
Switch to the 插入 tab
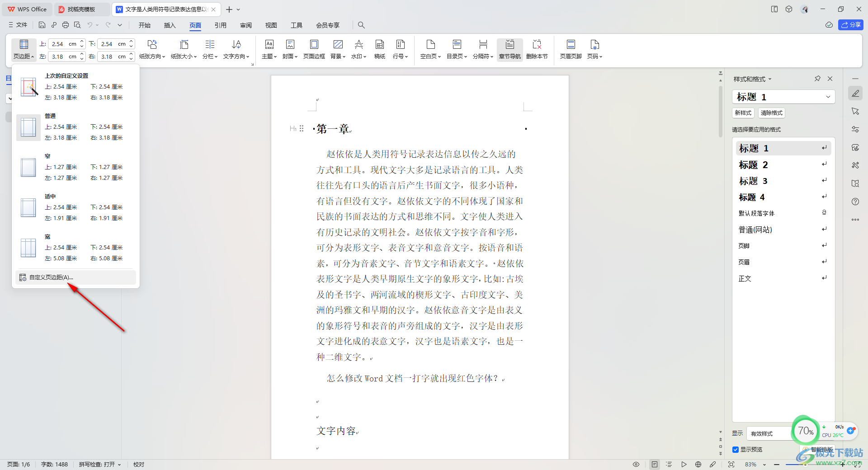(x=170, y=25)
